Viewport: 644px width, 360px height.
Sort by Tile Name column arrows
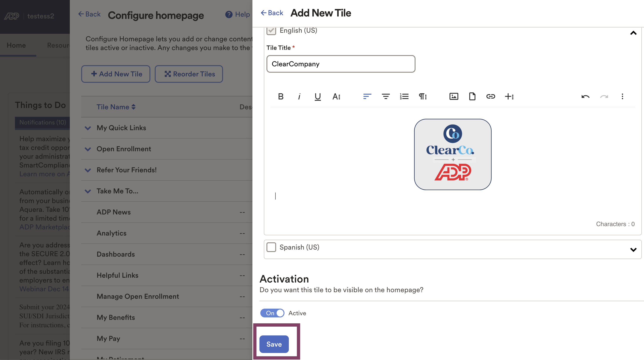[x=133, y=107]
